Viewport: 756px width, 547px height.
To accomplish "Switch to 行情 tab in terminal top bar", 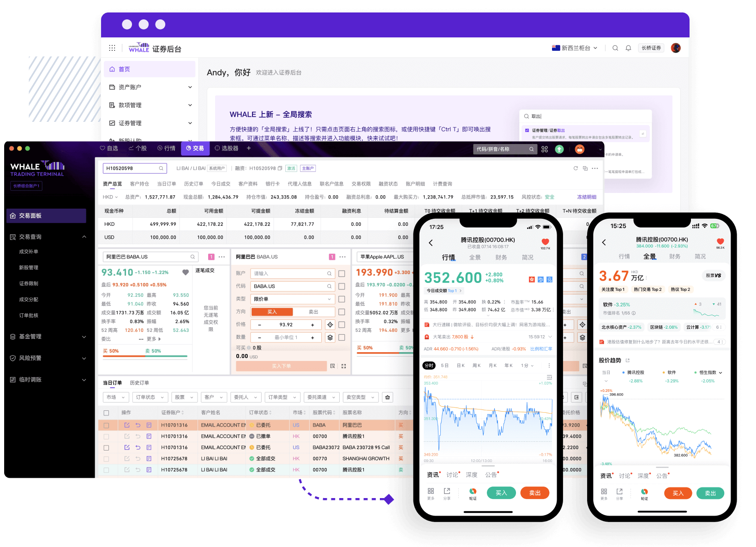I will tap(166, 148).
